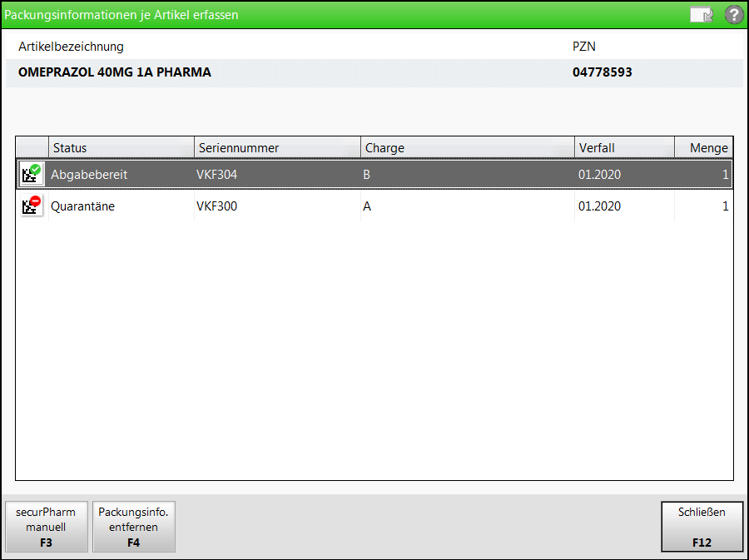The image size is (749, 560).
Task: Click quantity 1 in VKF300 row
Action: point(726,206)
